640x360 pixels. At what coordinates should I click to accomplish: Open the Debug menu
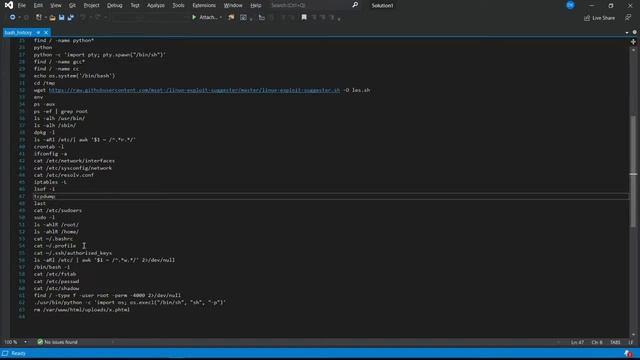[115, 5]
